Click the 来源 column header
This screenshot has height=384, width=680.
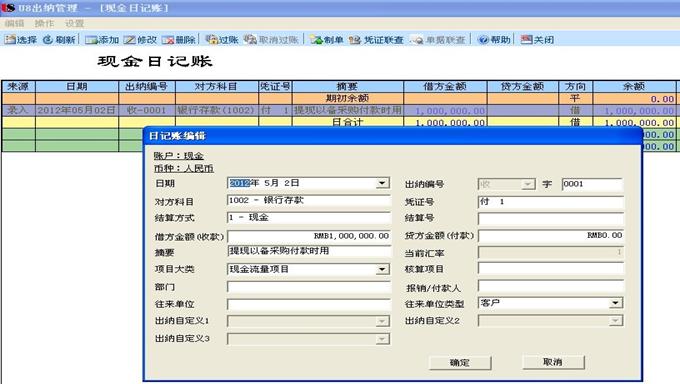(x=18, y=86)
